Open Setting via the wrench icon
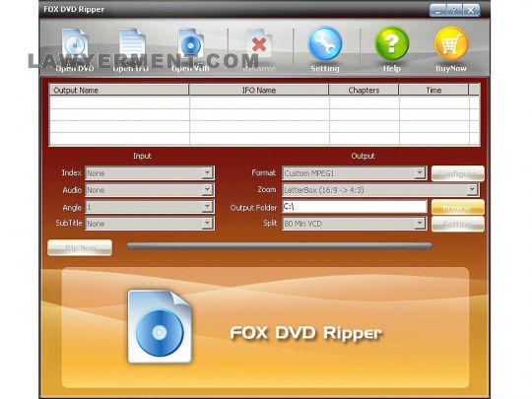The image size is (532, 399). (x=325, y=44)
